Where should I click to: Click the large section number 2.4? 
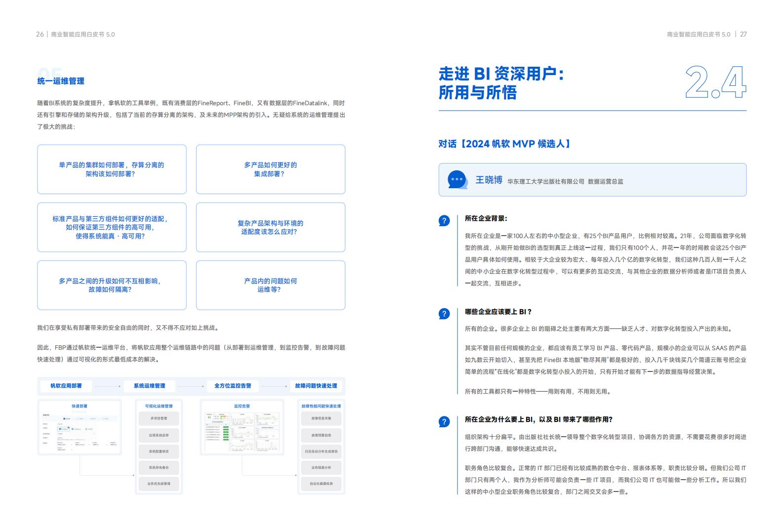715,82
